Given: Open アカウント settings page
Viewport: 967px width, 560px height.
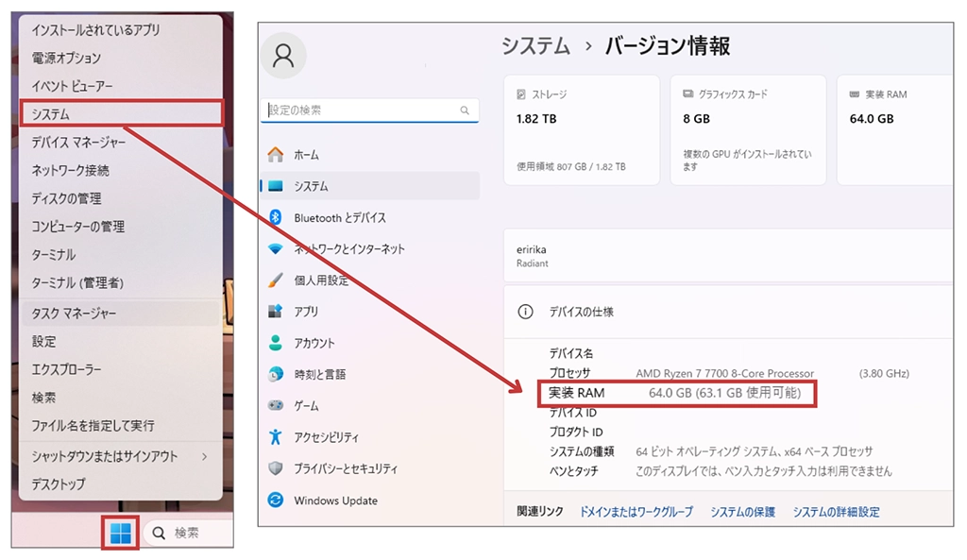Looking at the screenshot, I should (370, 343).
